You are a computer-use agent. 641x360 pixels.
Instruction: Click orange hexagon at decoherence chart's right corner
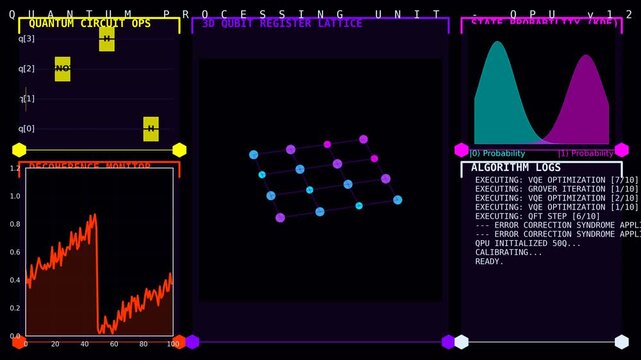pos(179,342)
